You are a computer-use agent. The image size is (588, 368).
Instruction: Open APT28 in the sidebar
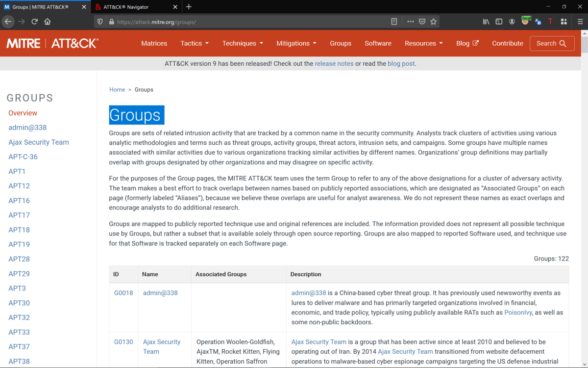[19, 259]
